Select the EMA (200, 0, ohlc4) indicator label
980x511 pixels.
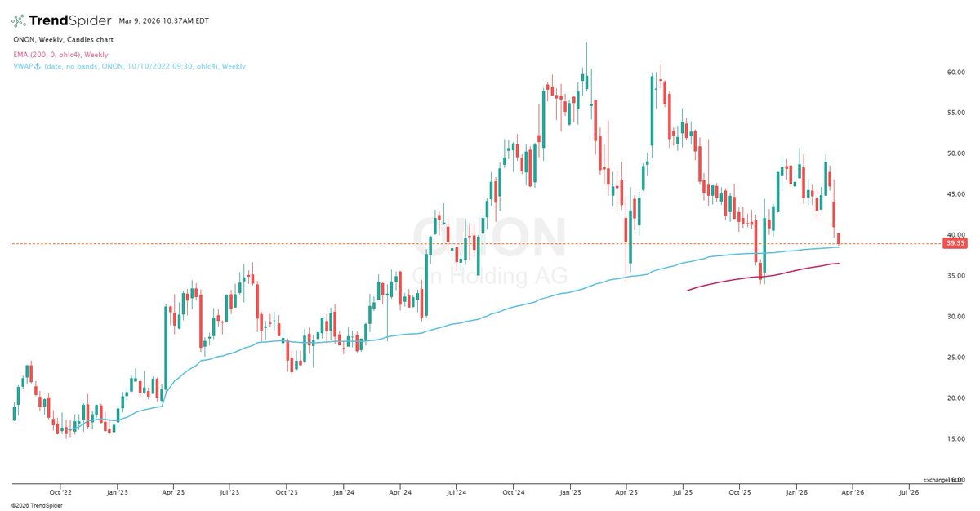click(x=60, y=55)
